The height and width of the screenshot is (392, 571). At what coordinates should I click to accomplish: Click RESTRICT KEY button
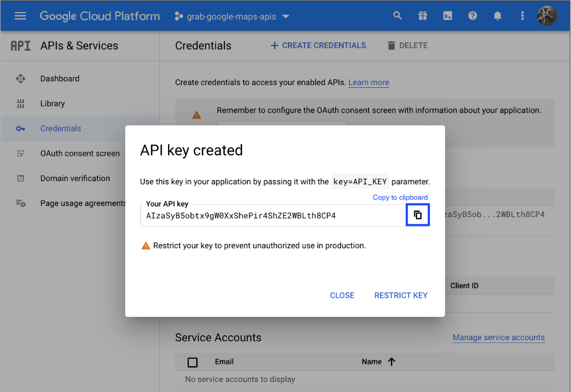click(x=401, y=295)
